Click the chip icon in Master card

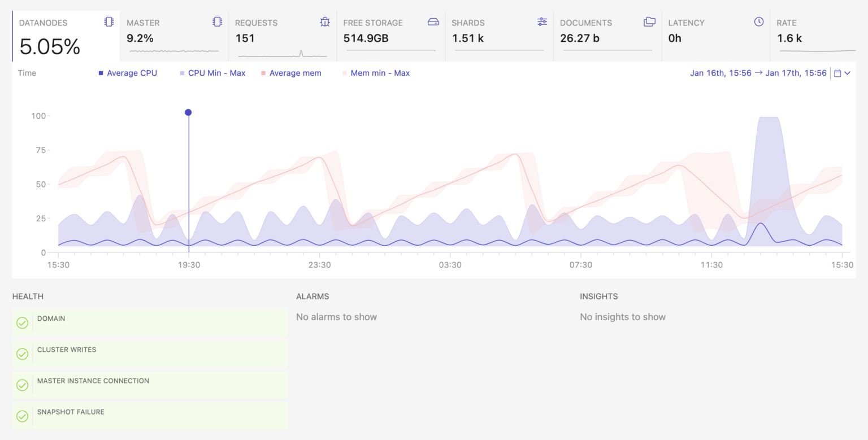pyautogui.click(x=217, y=21)
